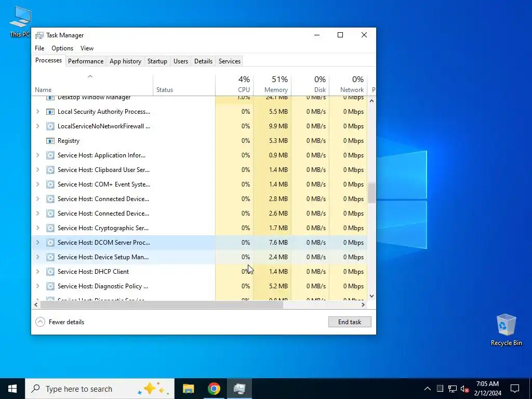The height and width of the screenshot is (399, 532).
Task: Open the network status tray icon
Action: [453, 389]
